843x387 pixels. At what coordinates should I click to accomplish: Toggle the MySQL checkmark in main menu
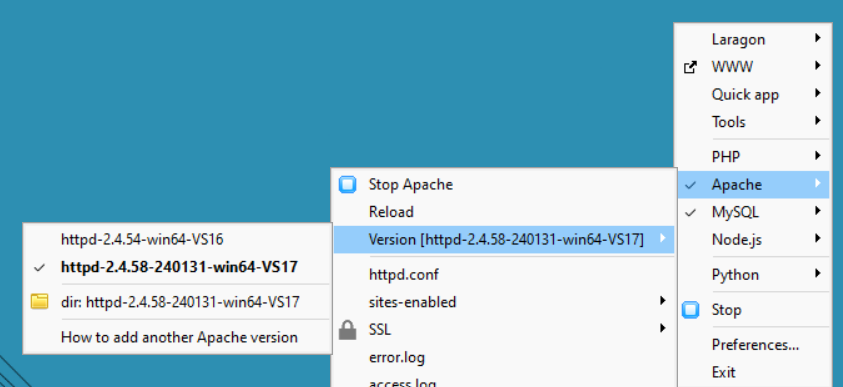690,212
